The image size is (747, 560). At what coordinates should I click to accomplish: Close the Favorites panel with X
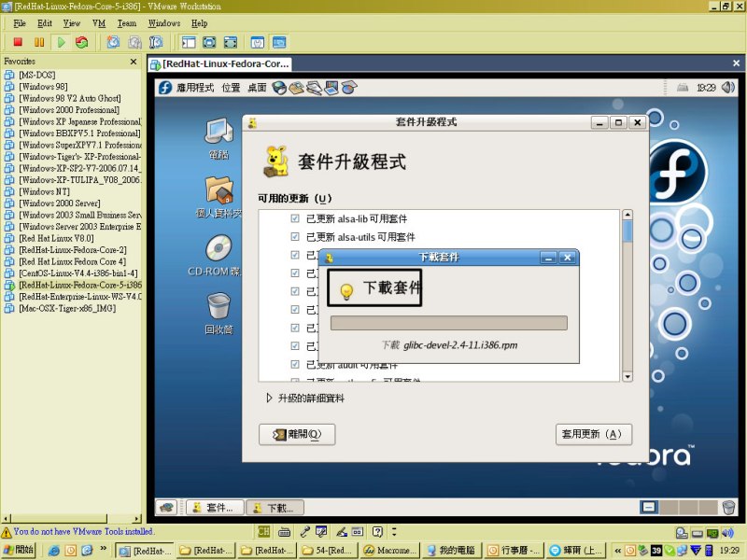(x=134, y=62)
